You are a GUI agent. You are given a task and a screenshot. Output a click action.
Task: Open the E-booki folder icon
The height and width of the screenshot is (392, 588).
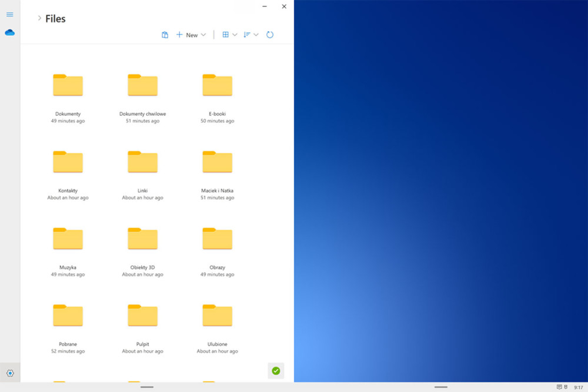[x=217, y=85]
